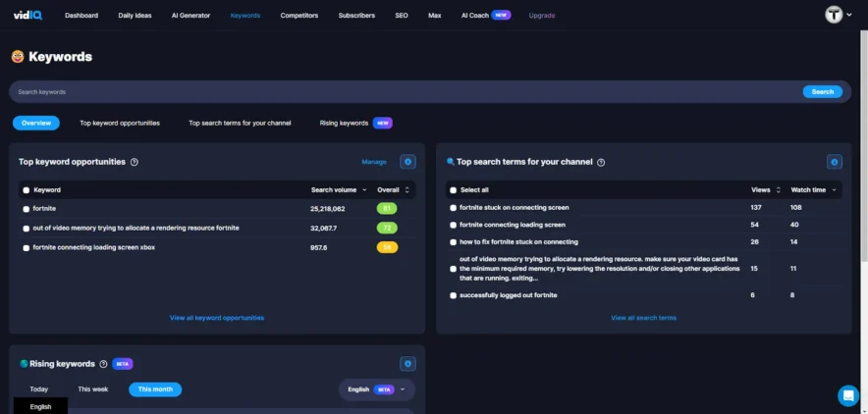
Task: Sort by Overall score column
Action: point(393,189)
